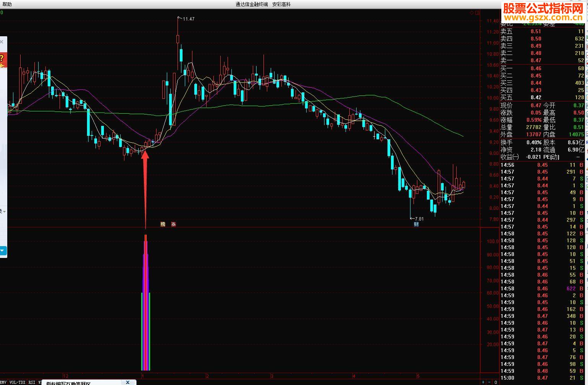Click the 内盘 value 14075
Screen dimensions: 588x385
(x=576, y=134)
